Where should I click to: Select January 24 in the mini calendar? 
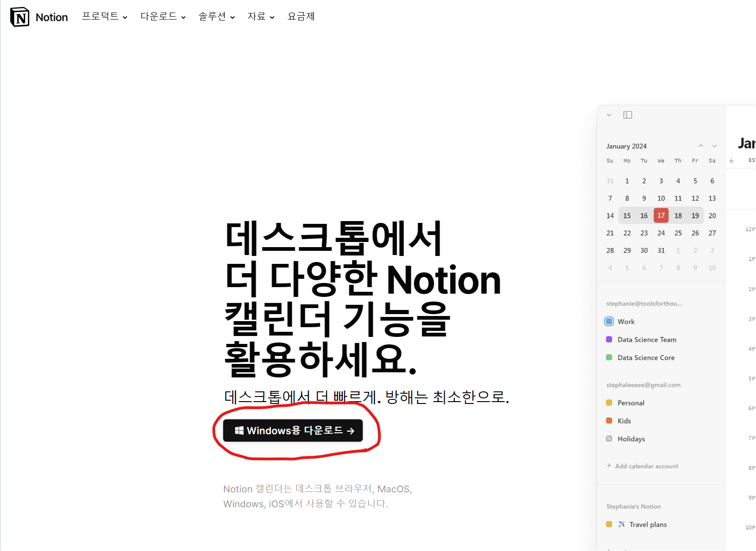pyautogui.click(x=661, y=233)
